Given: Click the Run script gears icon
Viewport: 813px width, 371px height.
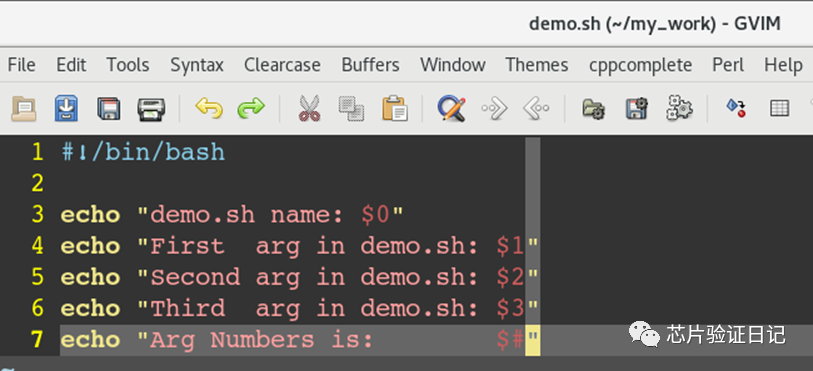Looking at the screenshot, I should (x=679, y=107).
